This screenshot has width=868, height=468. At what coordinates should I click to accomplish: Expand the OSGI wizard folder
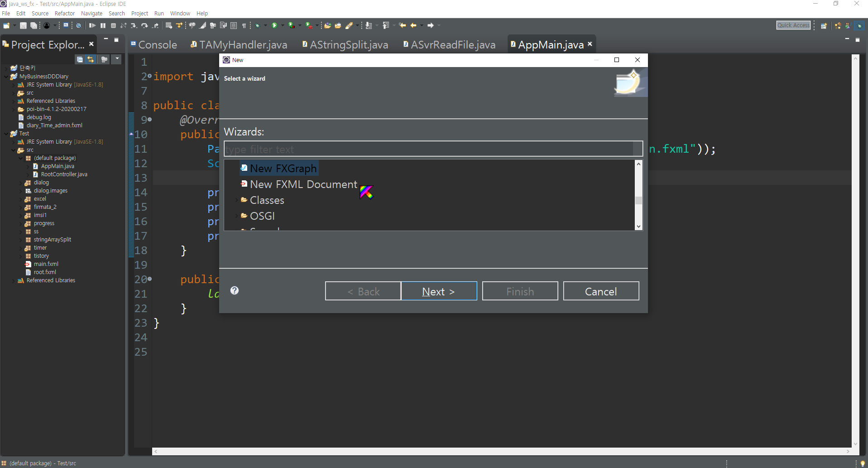pyautogui.click(x=236, y=216)
